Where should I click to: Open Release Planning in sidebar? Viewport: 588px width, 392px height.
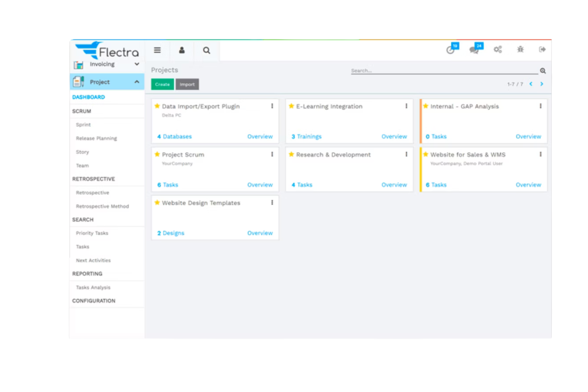pos(97,138)
